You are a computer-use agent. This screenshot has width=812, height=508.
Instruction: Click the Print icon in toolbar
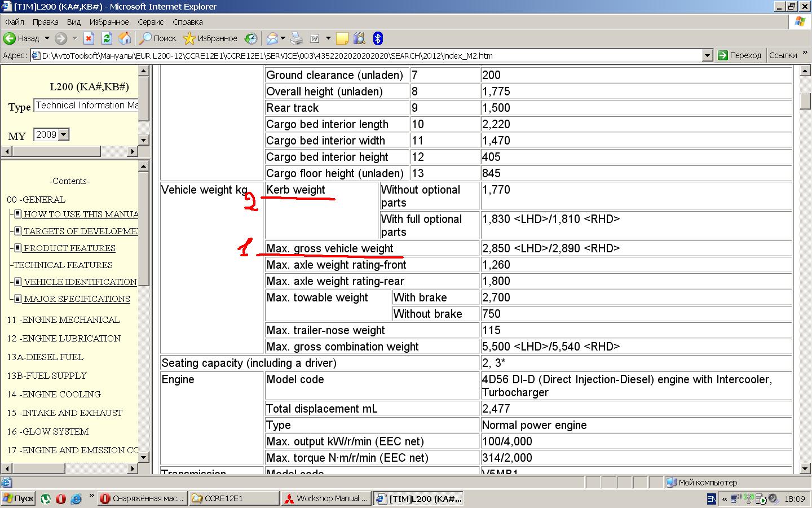[x=297, y=38]
